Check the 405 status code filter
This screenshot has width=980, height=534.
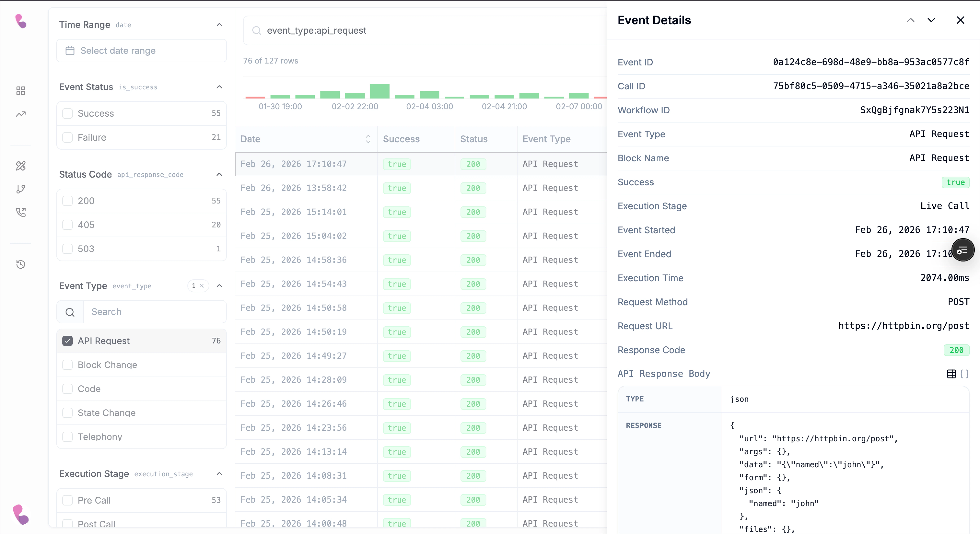(x=68, y=224)
